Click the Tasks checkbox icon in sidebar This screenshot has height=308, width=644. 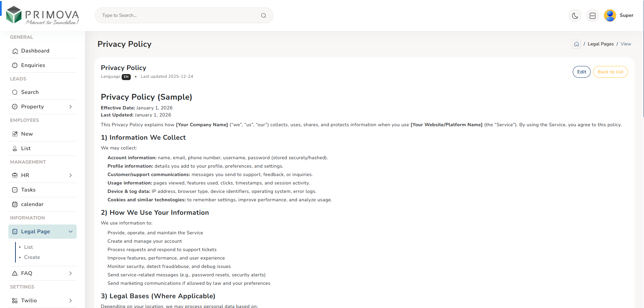tap(15, 190)
